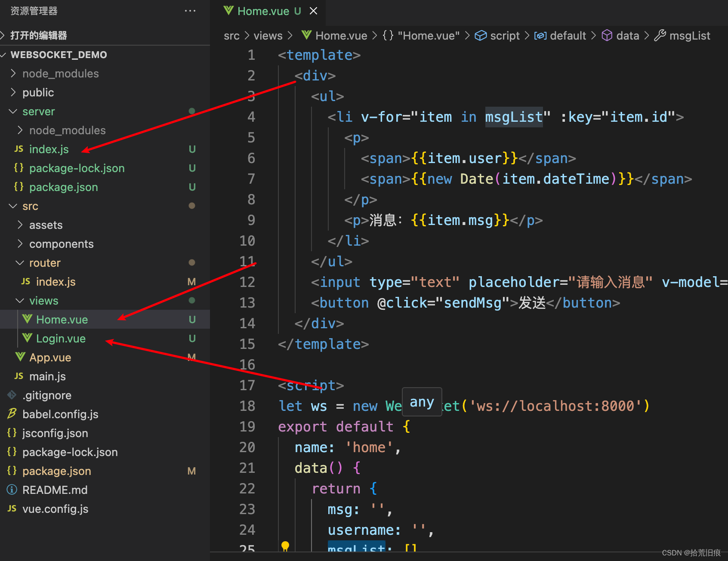Screen dimensions: 728x561
Task: Click views in the breadcrumb
Action: click(x=268, y=36)
